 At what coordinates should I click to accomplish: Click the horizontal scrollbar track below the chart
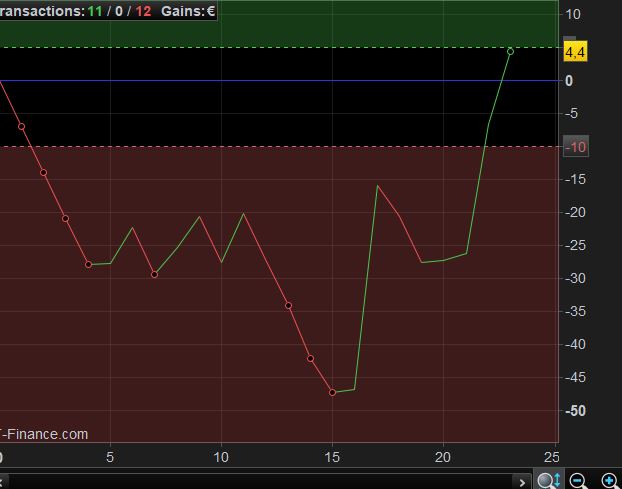pyautogui.click(x=260, y=481)
